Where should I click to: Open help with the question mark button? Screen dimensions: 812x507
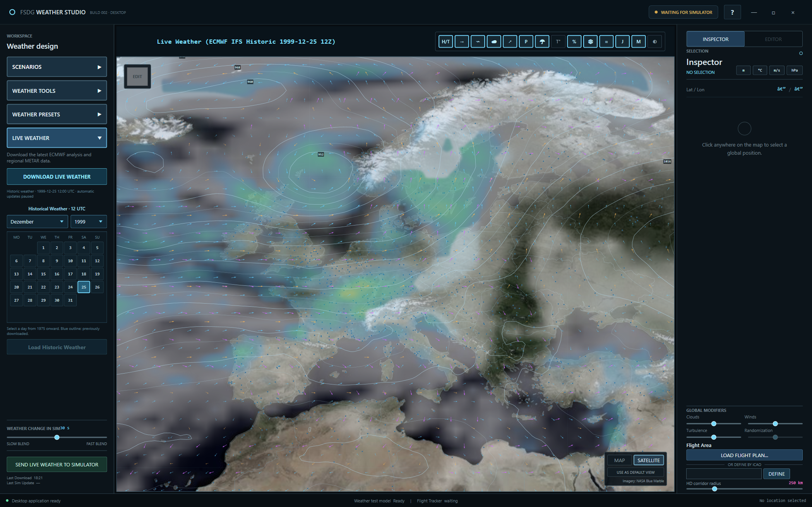coord(732,12)
